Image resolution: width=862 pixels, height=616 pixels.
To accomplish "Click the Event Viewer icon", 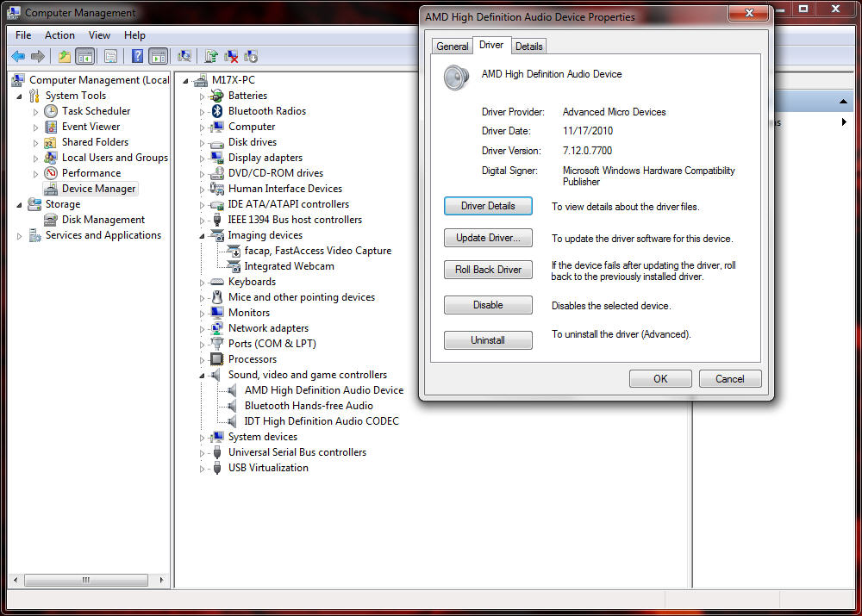I will (51, 127).
